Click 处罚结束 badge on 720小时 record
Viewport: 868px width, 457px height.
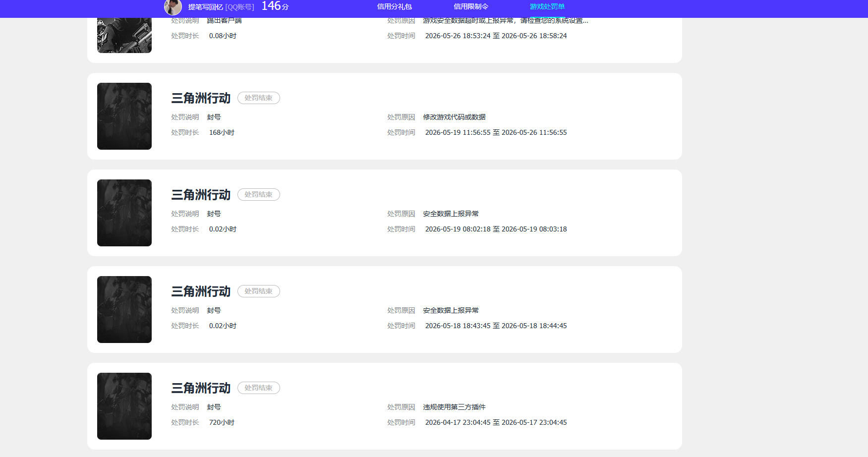tap(259, 388)
